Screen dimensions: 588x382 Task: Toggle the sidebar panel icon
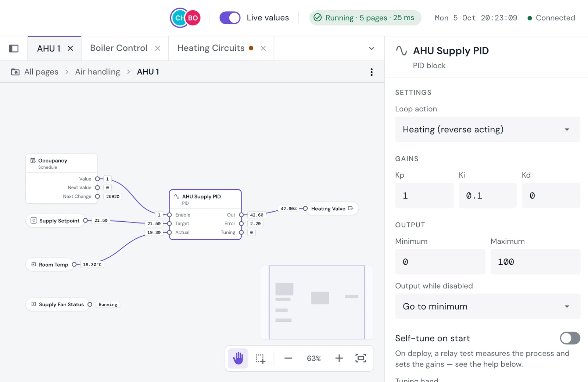pyautogui.click(x=14, y=49)
